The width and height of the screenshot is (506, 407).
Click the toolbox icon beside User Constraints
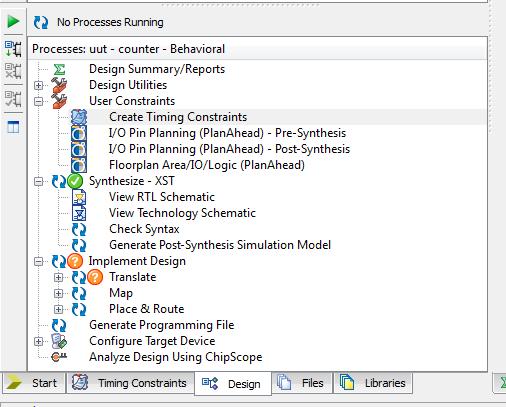59,101
